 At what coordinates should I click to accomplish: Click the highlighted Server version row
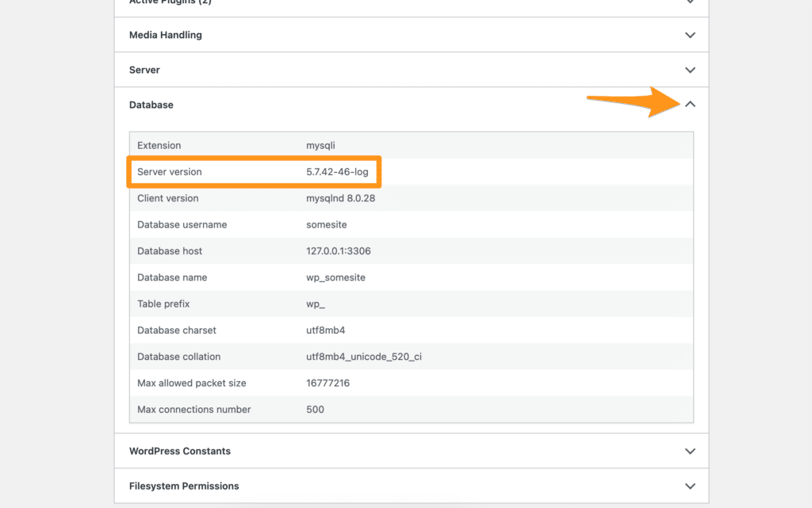click(254, 171)
